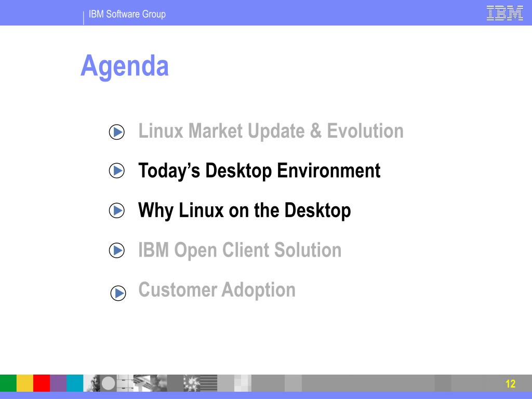Click the bullet beside Today's Desktop Environment
Image resolution: width=532 pixels, height=399 pixels.
[117, 170]
